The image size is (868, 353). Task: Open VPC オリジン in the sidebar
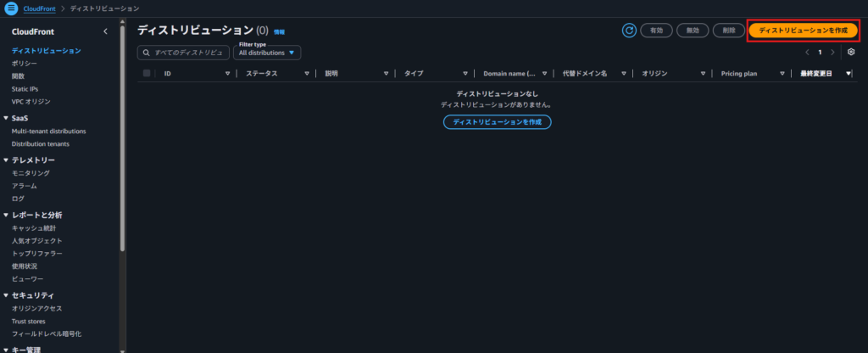pyautogui.click(x=31, y=102)
